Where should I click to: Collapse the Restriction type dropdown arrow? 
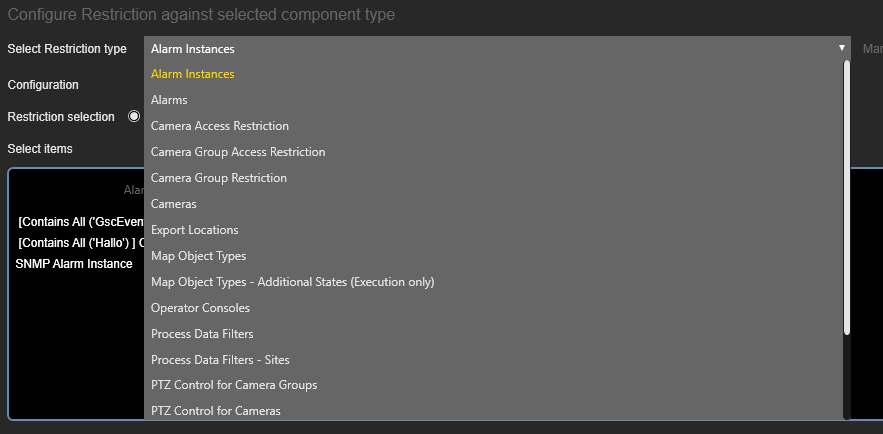[x=841, y=48]
